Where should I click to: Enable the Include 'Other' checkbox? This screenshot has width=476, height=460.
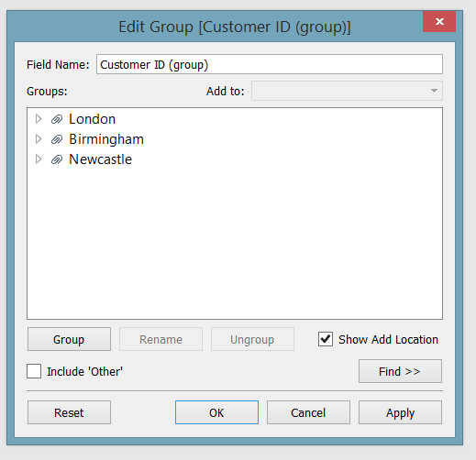[34, 371]
